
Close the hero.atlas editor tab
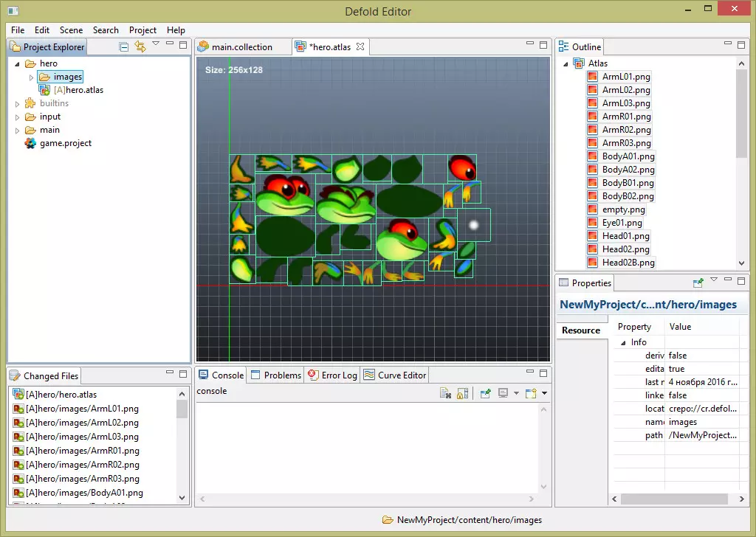pyautogui.click(x=360, y=46)
